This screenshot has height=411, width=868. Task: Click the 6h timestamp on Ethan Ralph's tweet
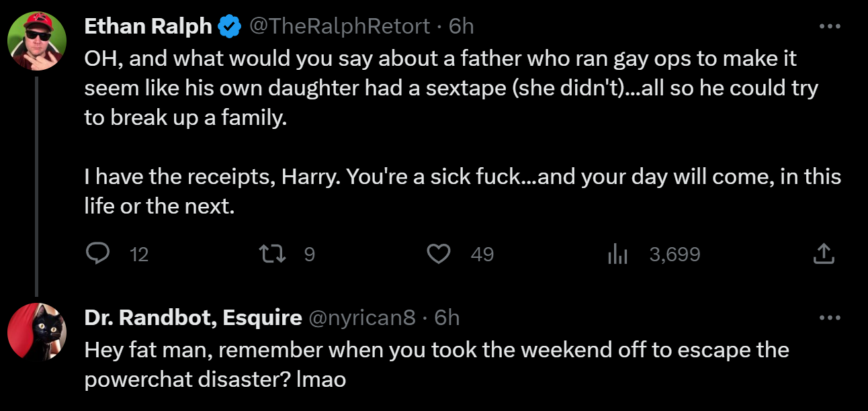[462, 26]
